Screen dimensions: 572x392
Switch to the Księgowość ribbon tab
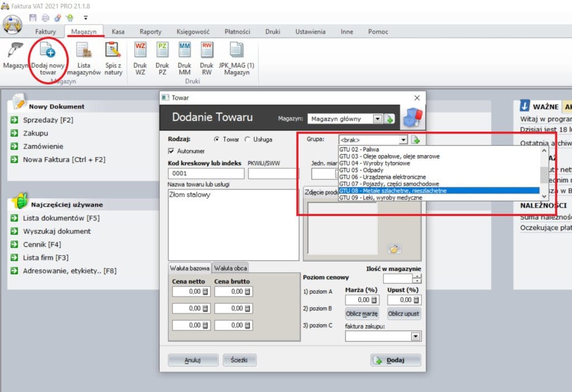[x=192, y=32]
